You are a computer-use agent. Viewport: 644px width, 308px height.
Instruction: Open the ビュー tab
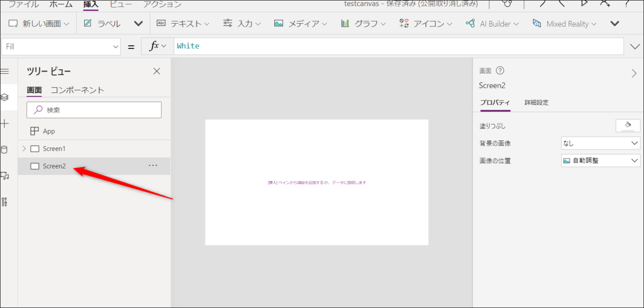coord(121,4)
